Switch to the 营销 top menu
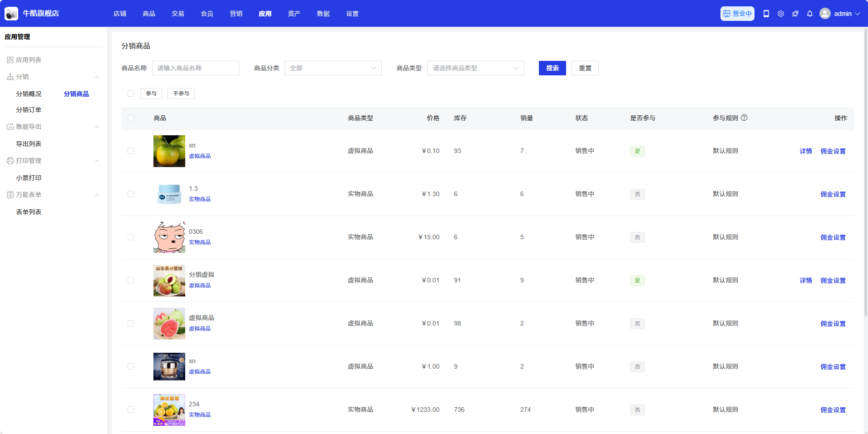The image size is (868, 434). tap(236, 14)
